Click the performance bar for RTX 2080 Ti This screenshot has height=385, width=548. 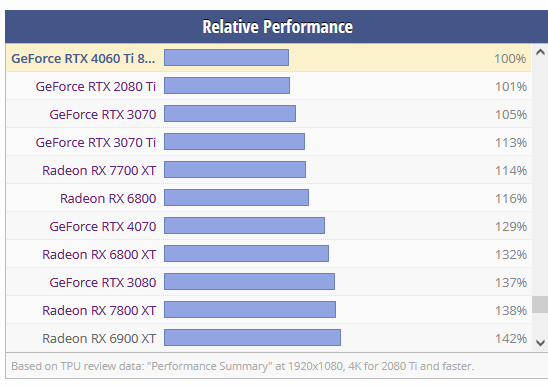pyautogui.click(x=227, y=85)
